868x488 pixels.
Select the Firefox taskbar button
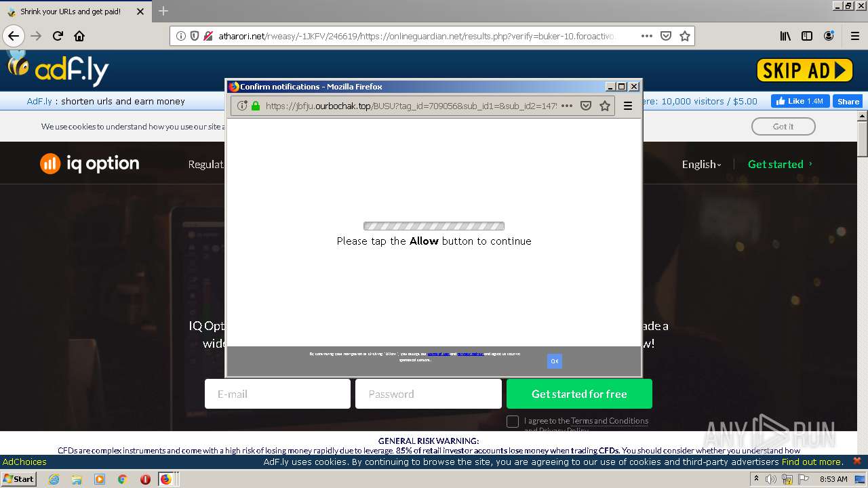click(x=166, y=479)
